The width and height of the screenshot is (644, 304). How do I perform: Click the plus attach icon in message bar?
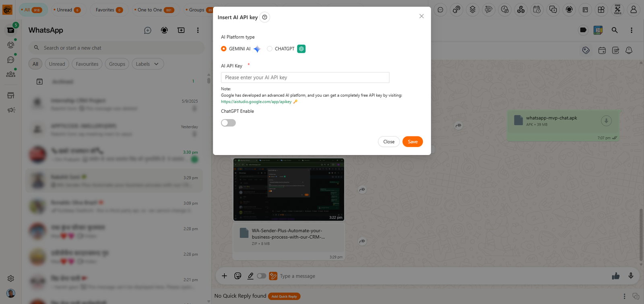(x=225, y=276)
